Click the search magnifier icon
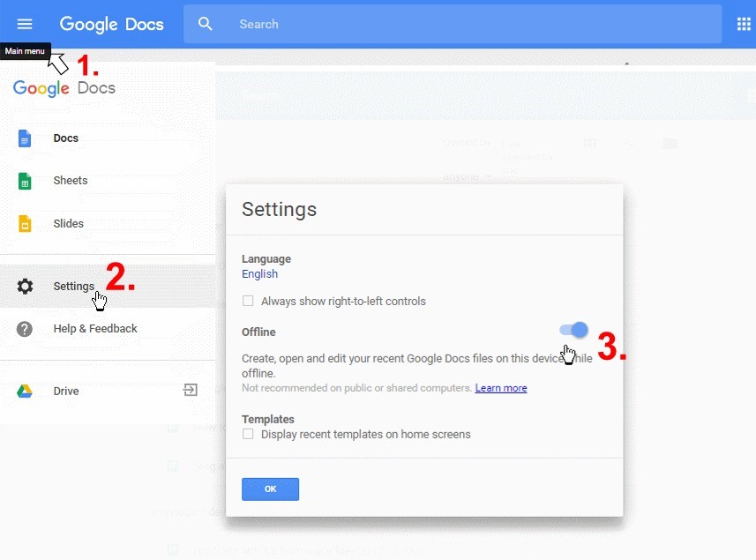Screen dimensions: 756x560 coord(206,24)
